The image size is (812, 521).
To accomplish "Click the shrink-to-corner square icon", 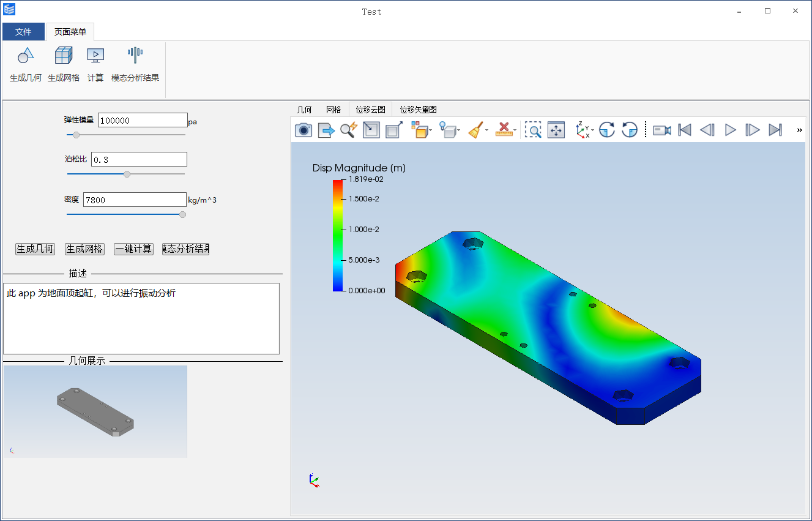I will pyautogui.click(x=371, y=130).
